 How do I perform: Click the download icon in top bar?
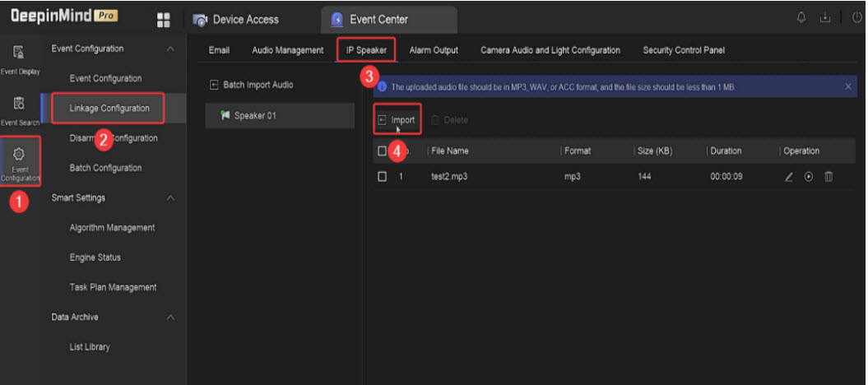click(824, 19)
